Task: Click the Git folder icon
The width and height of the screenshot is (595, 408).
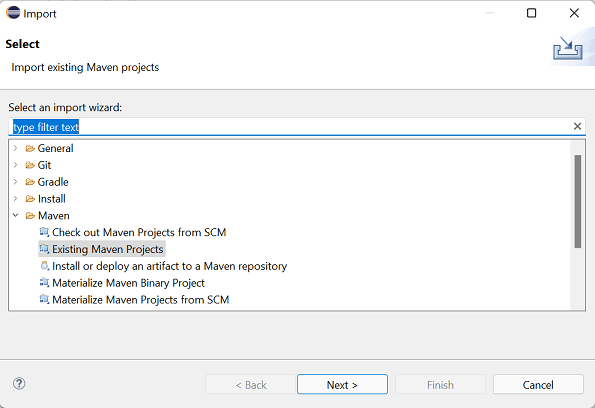Action: pyautogui.click(x=30, y=165)
